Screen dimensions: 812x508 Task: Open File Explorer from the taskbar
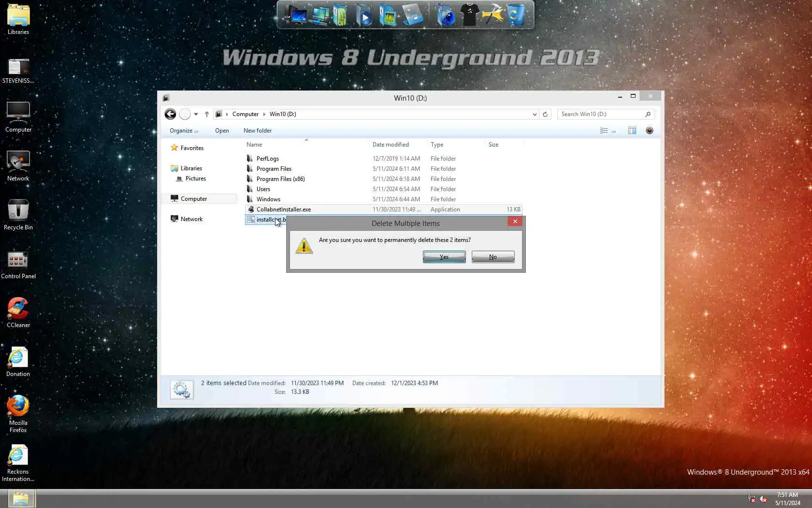21,499
